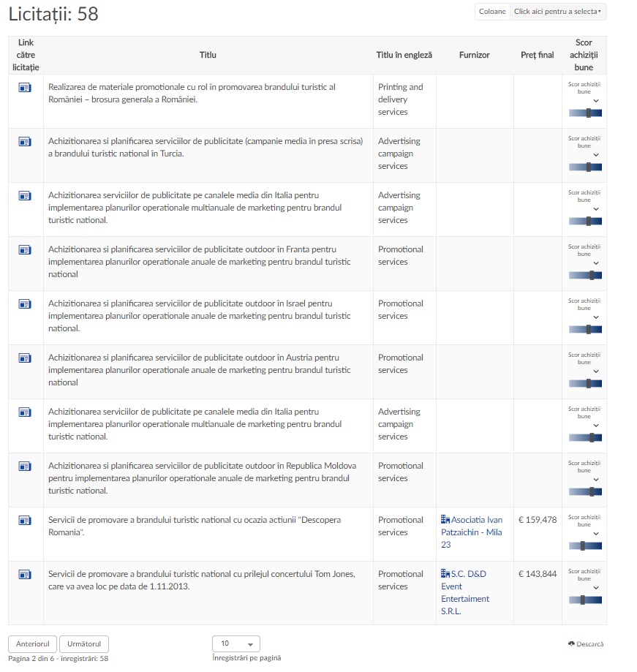Sort by Preț final column header
The image size is (637, 672).
[x=537, y=55]
